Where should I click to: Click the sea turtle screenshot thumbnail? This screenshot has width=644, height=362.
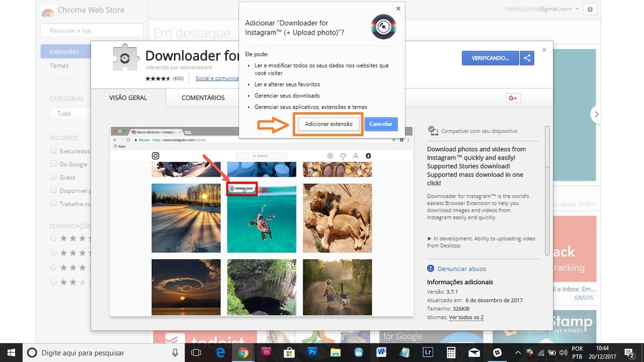(x=262, y=218)
